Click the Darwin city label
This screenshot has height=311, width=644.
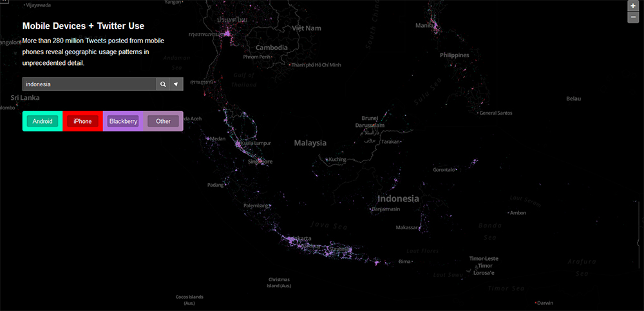(545, 303)
